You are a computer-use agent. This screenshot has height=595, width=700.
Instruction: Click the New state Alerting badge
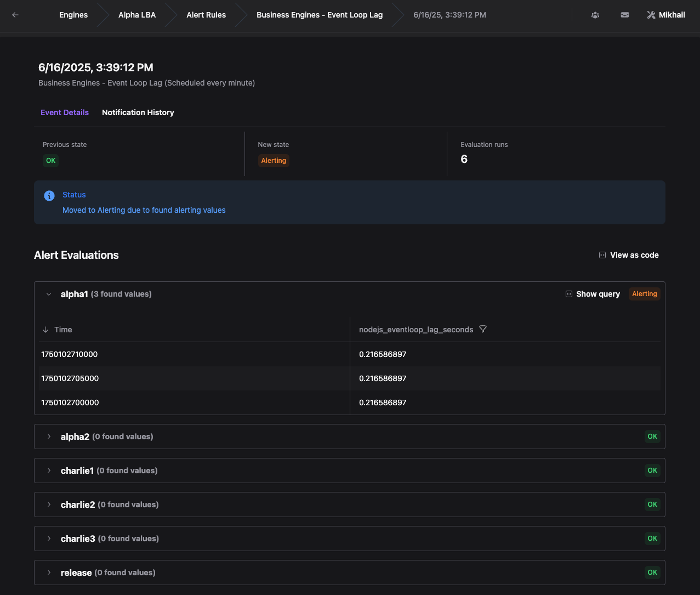point(274,161)
